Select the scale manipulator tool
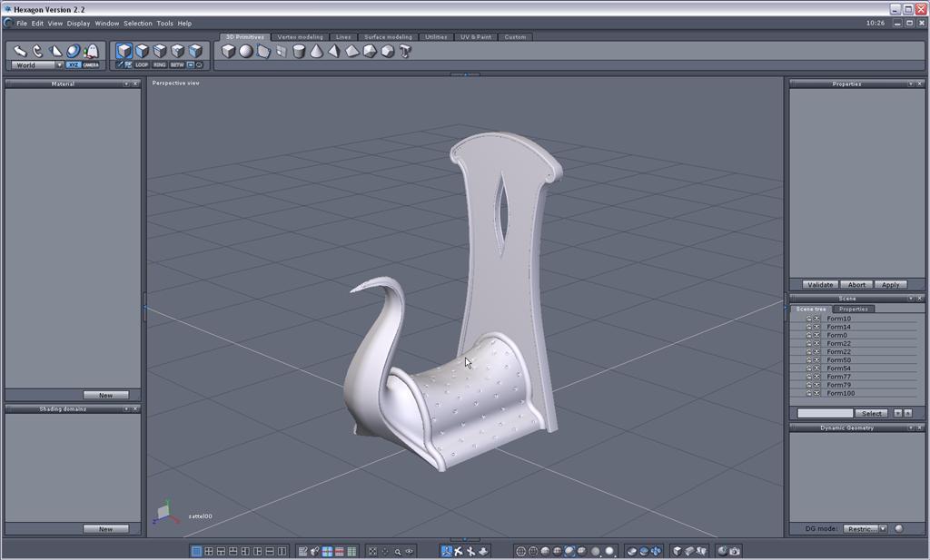The height and width of the screenshot is (560, 930). pos(55,51)
